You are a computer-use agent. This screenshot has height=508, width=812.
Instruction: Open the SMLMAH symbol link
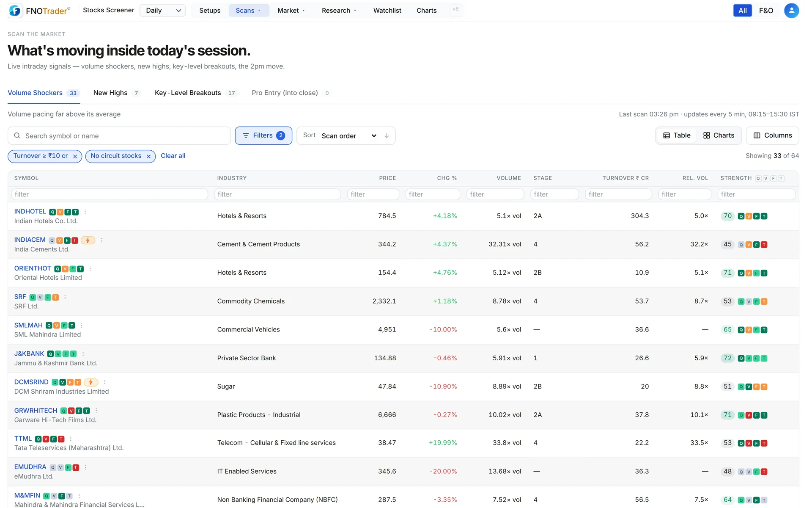pos(28,325)
